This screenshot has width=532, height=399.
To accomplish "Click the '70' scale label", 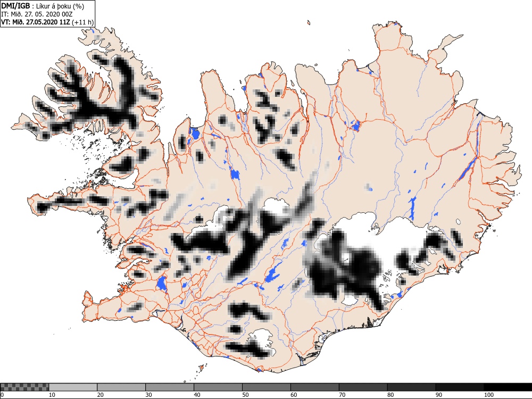I will pyautogui.click(x=342, y=395).
